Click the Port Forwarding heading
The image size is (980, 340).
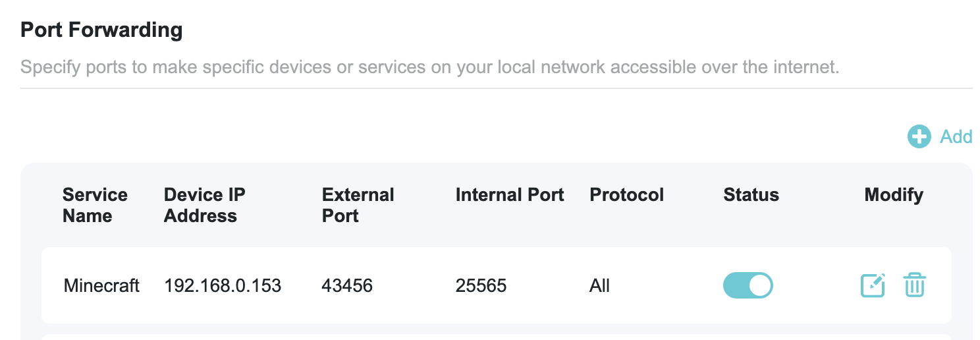coord(101,30)
